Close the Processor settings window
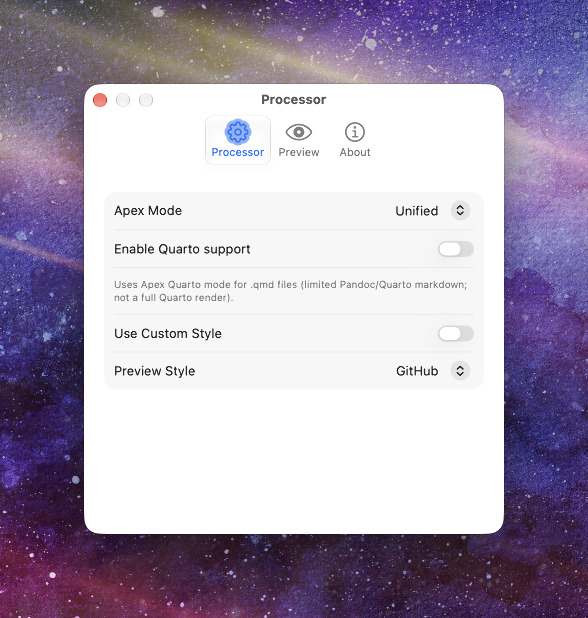 click(100, 100)
